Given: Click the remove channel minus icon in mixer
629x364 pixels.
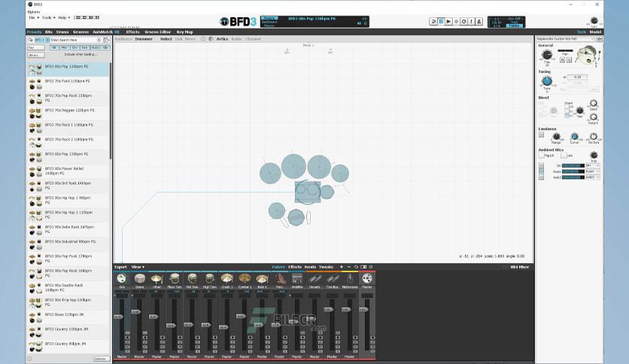Looking at the screenshot, I should pos(348,267).
